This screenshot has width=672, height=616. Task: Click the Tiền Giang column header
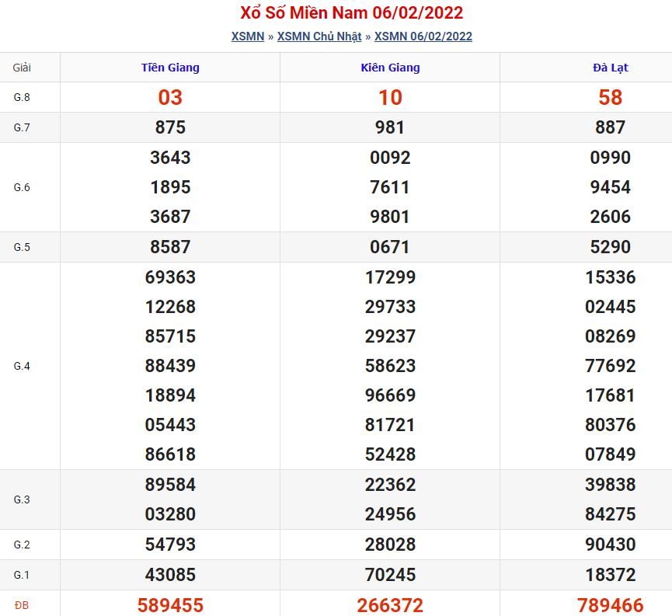[x=170, y=68]
